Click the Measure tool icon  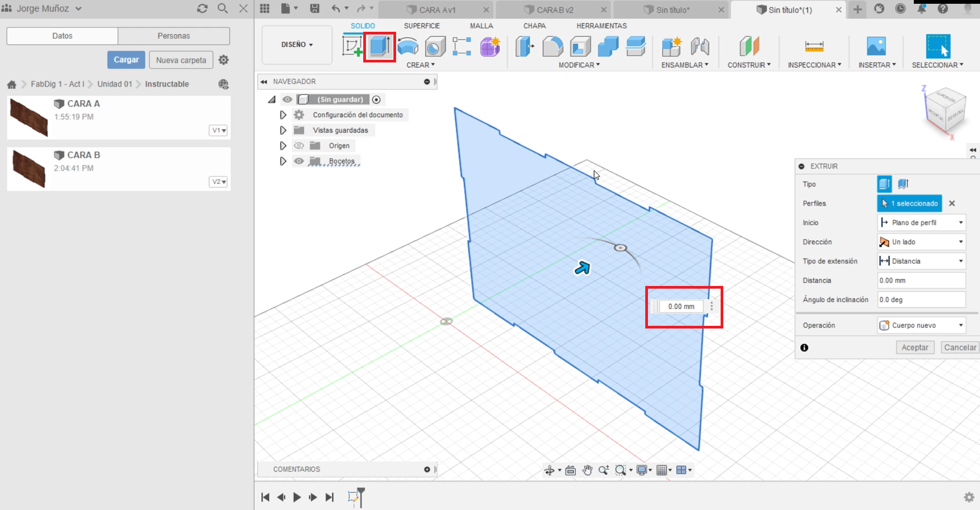coord(814,46)
